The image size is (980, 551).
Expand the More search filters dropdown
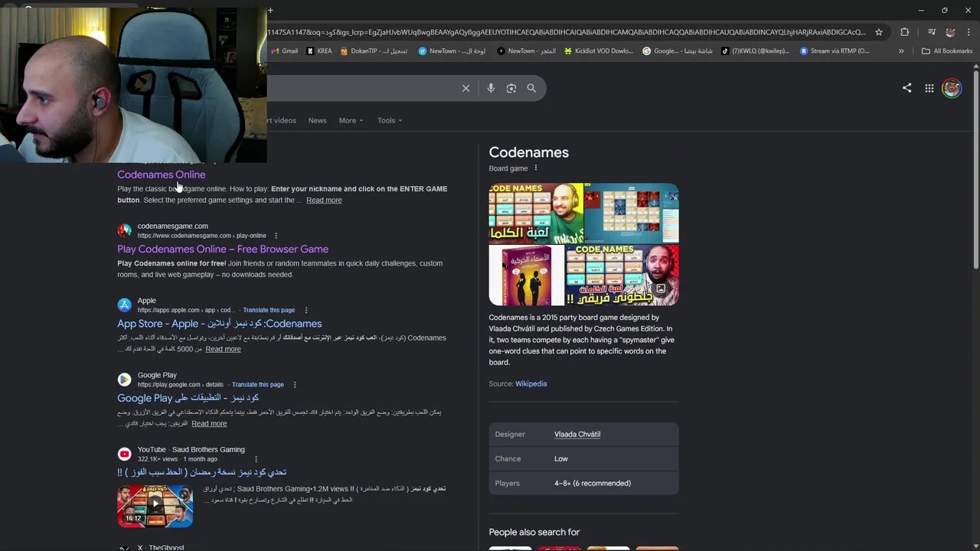tap(351, 120)
